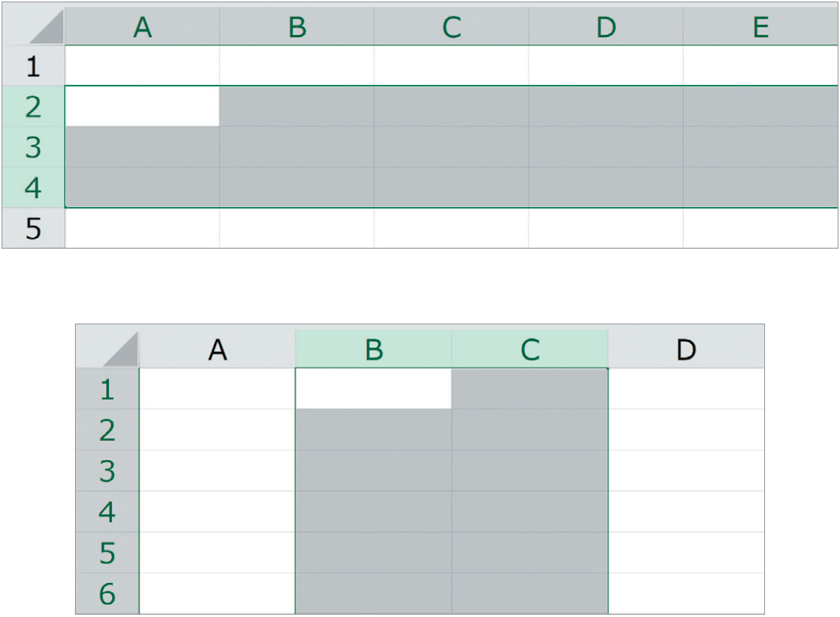
Task: Click active white cell B1 in bottom sheet
Action: [373, 389]
